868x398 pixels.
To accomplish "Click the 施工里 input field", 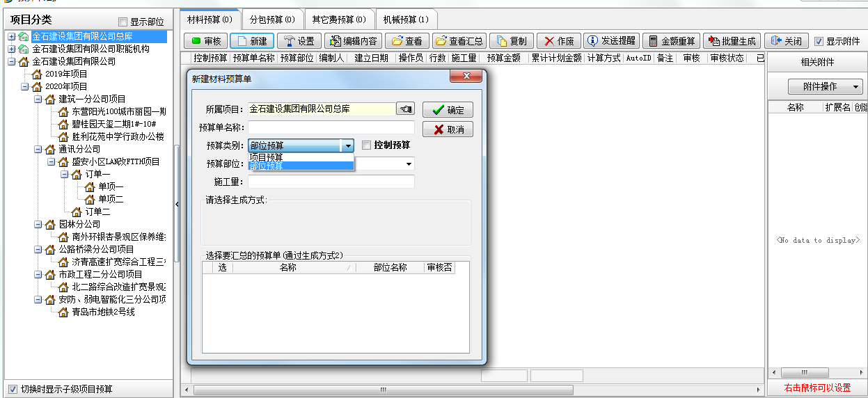I will point(331,182).
